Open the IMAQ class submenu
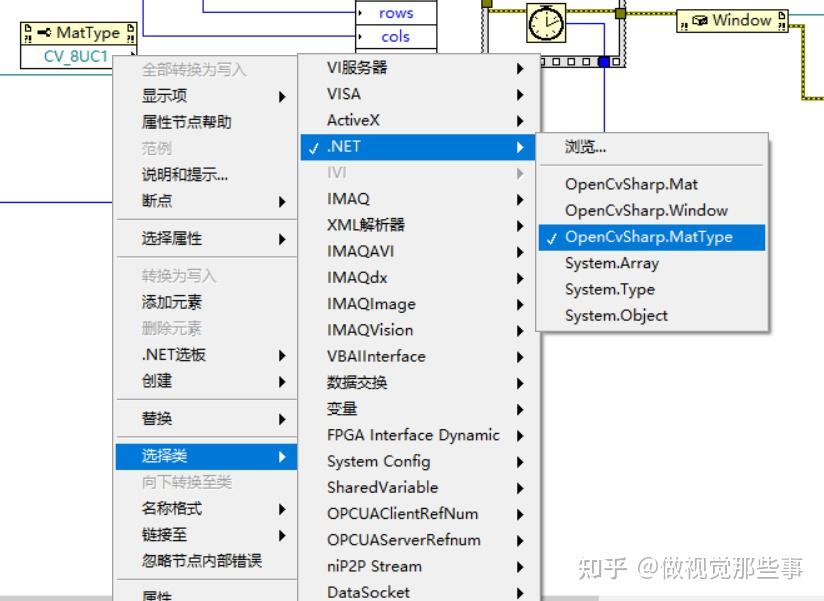This screenshot has height=601, width=824. (x=419, y=199)
